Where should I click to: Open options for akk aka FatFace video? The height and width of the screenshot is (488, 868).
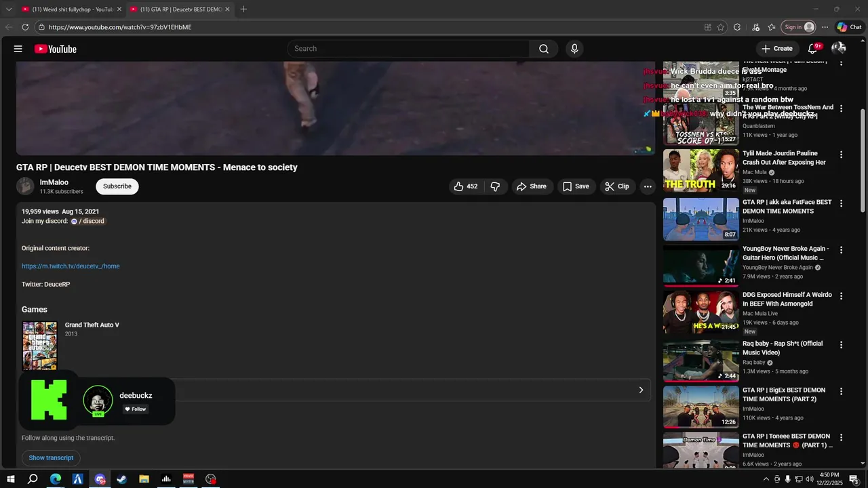(841, 203)
